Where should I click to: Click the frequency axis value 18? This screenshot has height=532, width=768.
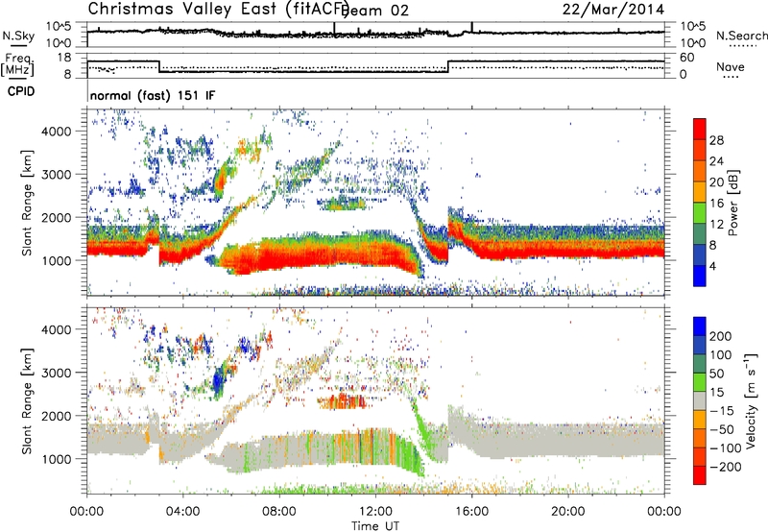64,58
